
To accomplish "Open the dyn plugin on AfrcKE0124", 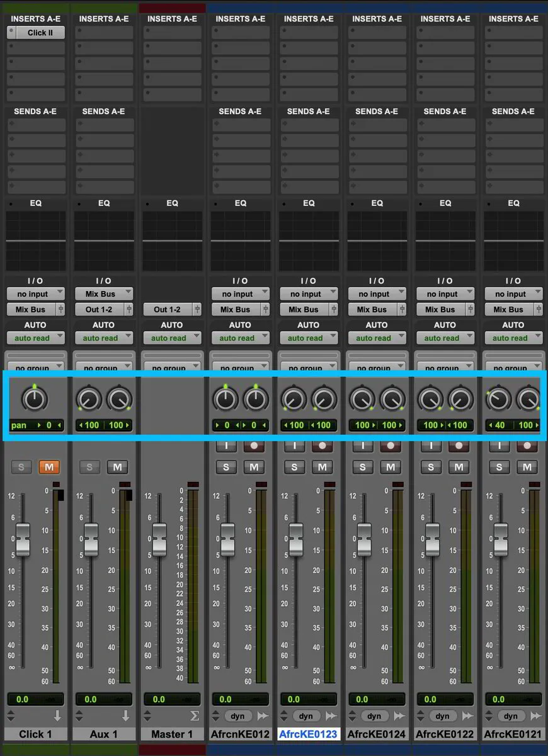I will pos(375,716).
